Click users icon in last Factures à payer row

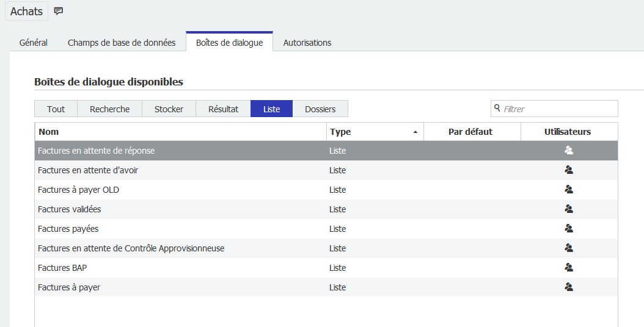(x=569, y=287)
